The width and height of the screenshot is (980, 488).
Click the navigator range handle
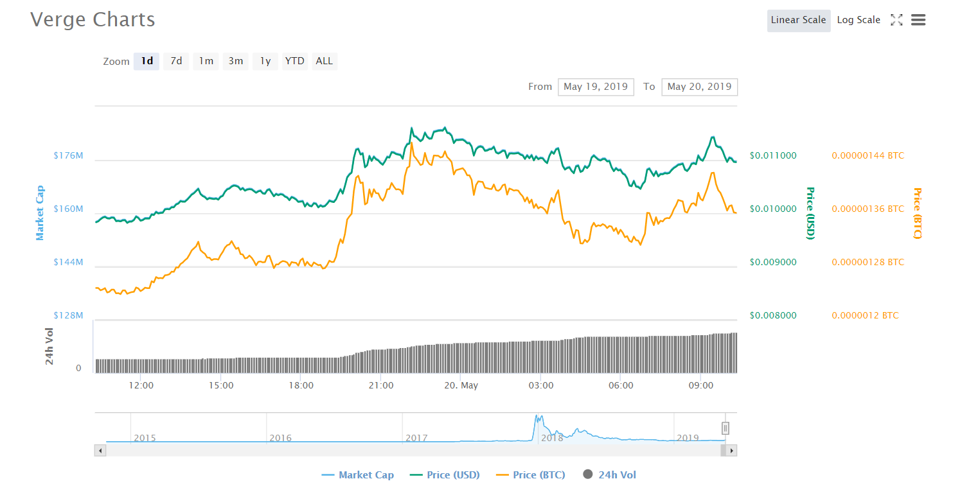pyautogui.click(x=726, y=428)
